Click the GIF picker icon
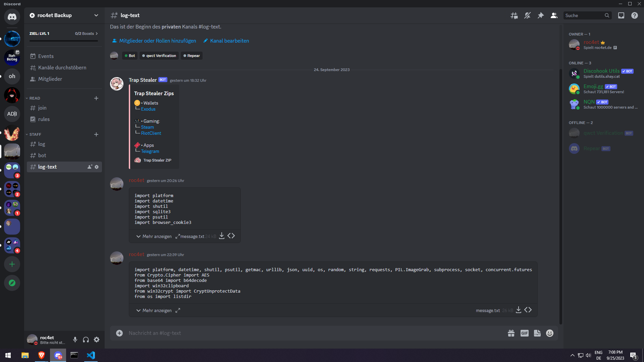Viewport: 644px width, 362px height. 524,333
